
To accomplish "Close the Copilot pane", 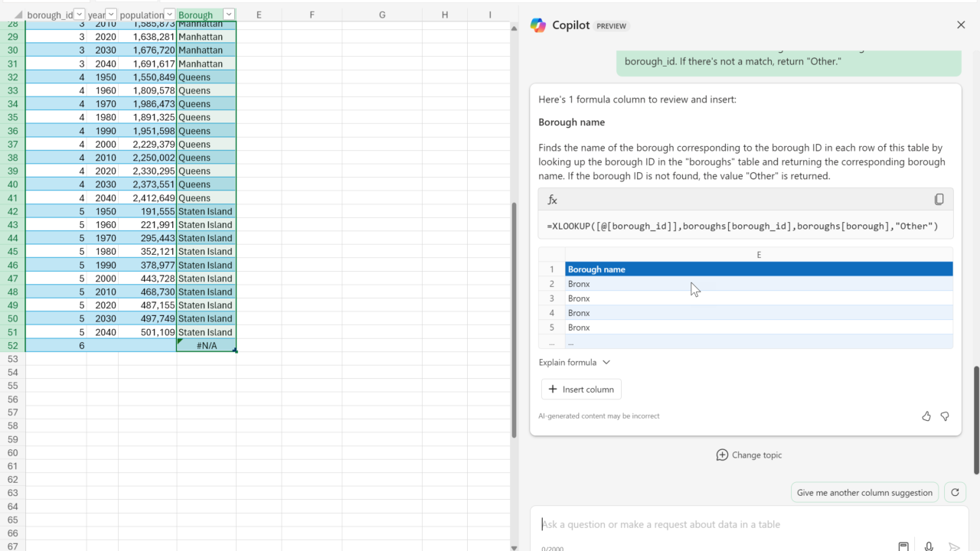I will click(961, 25).
